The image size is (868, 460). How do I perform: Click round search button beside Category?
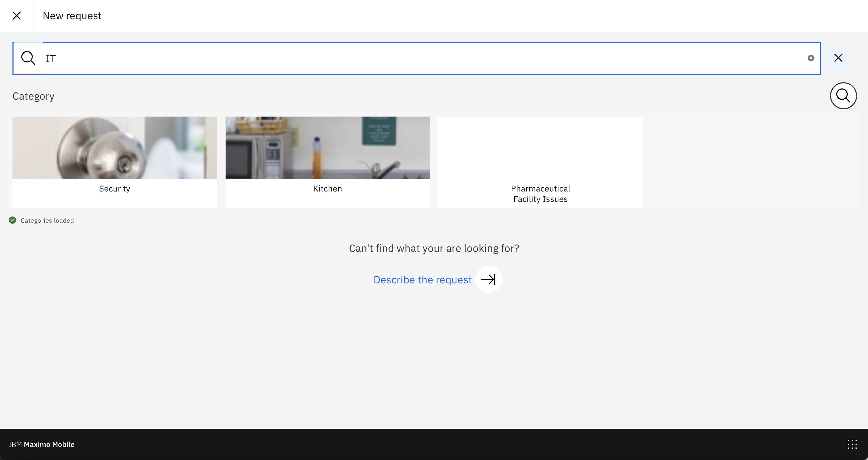tap(843, 96)
